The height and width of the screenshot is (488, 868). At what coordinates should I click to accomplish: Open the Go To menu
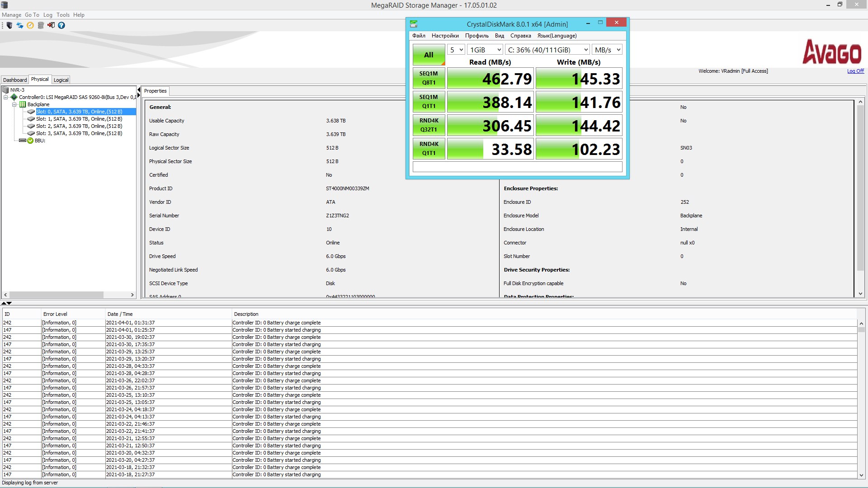32,15
